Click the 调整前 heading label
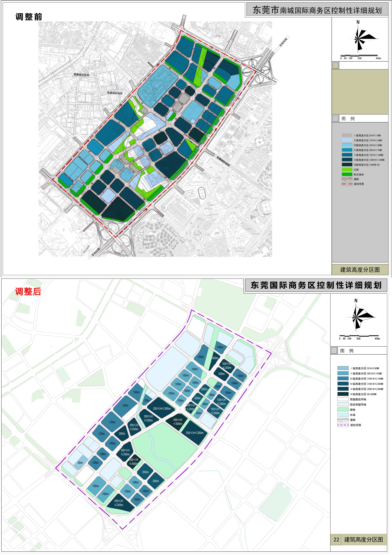Image resolution: width=392 pixels, height=555 pixels. (29, 17)
